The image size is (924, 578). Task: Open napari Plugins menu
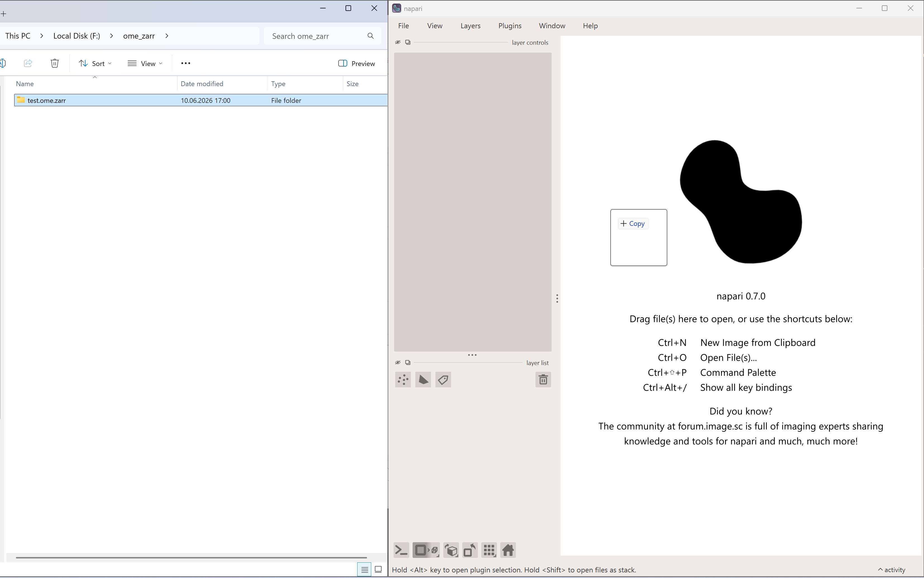(509, 26)
